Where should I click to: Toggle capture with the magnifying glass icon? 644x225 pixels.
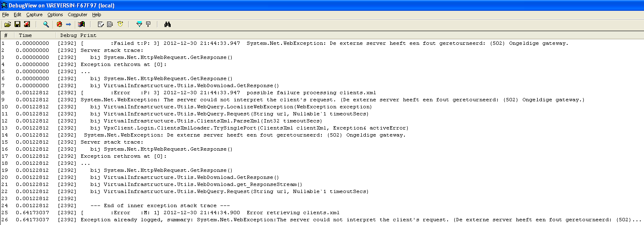point(46,24)
